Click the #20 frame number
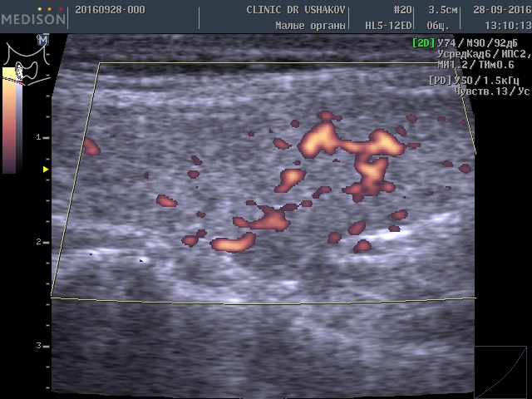Viewport: 532px width, 399px height. [403, 10]
